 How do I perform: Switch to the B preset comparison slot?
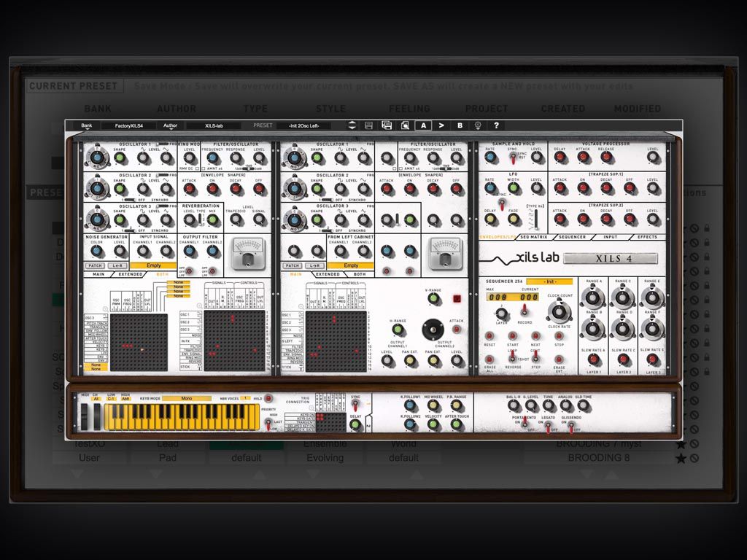click(460, 125)
